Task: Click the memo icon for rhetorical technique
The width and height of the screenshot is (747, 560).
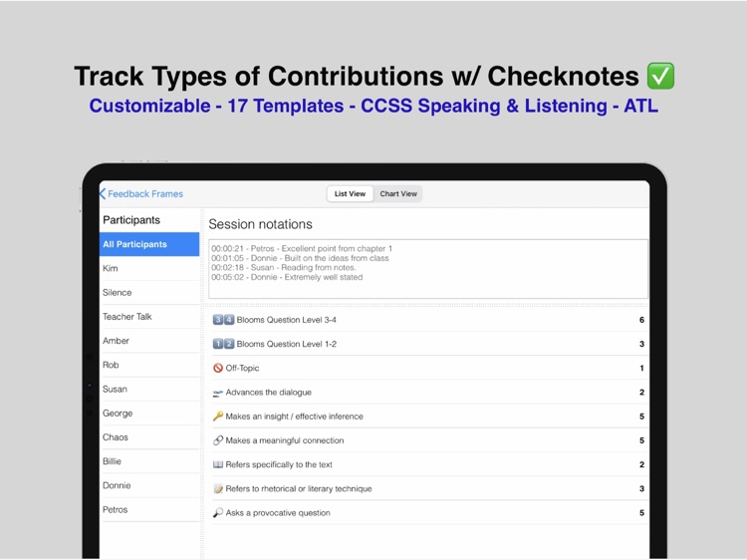Action: click(218, 488)
